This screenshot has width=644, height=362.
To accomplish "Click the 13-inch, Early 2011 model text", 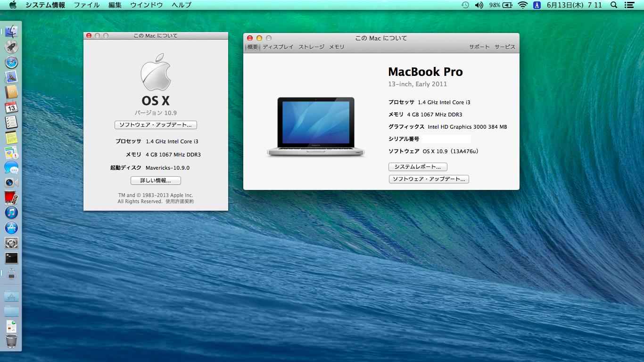I will point(418,84).
